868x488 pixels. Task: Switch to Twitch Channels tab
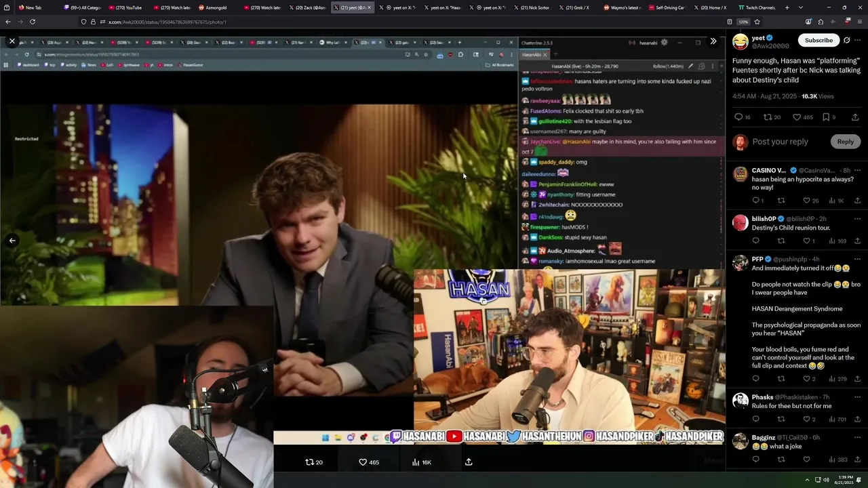point(756,7)
